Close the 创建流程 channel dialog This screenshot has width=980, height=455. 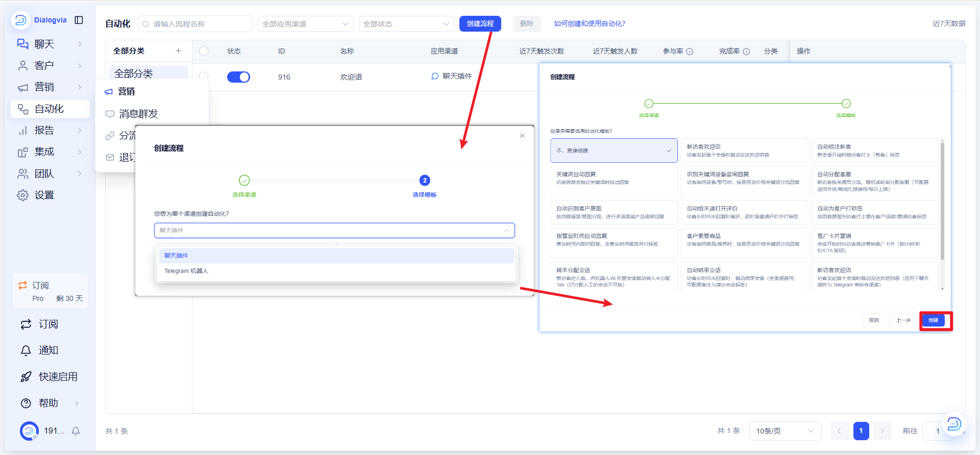(522, 136)
